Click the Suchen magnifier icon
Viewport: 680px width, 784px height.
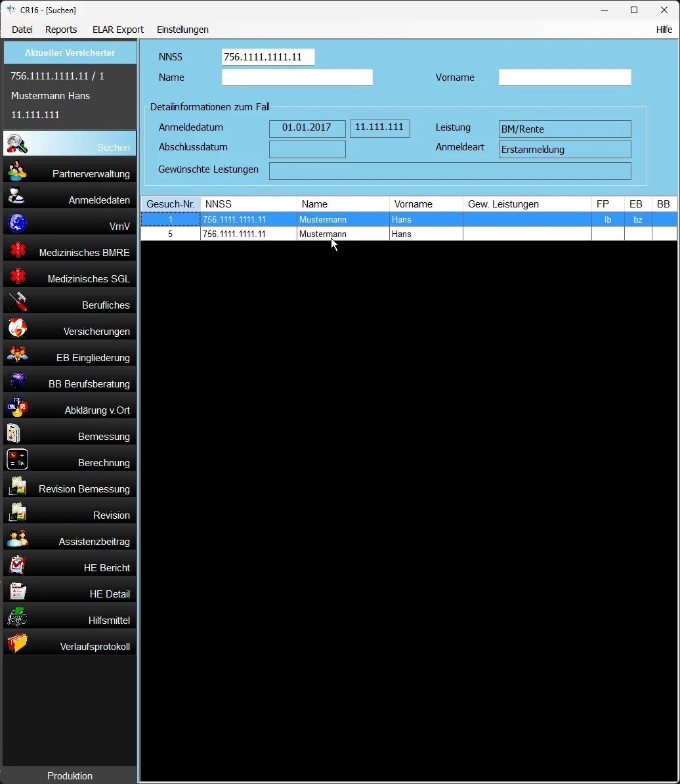click(17, 144)
